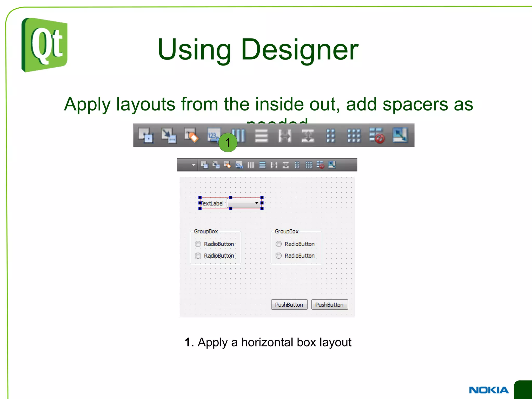This screenshot has height=399, width=532.
Task: Click Edit Widgets icon in large toolbar
Action: (146, 135)
